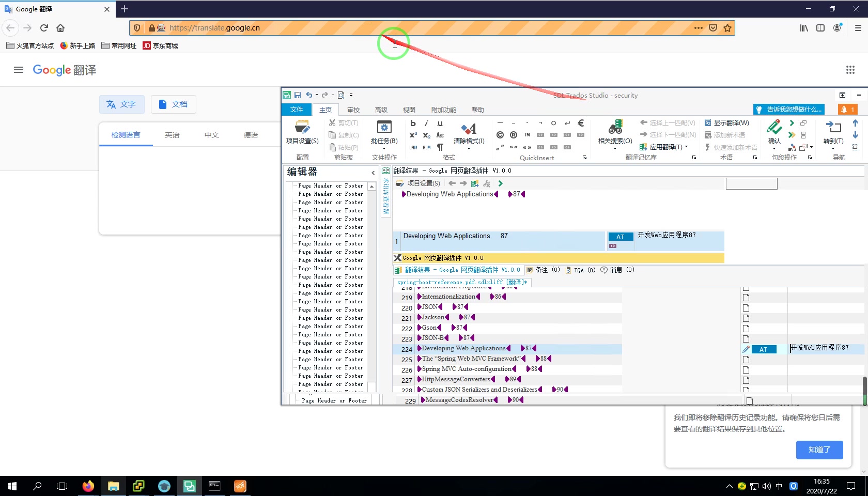Open the Help (帮助) ribbon tab

pyautogui.click(x=478, y=110)
